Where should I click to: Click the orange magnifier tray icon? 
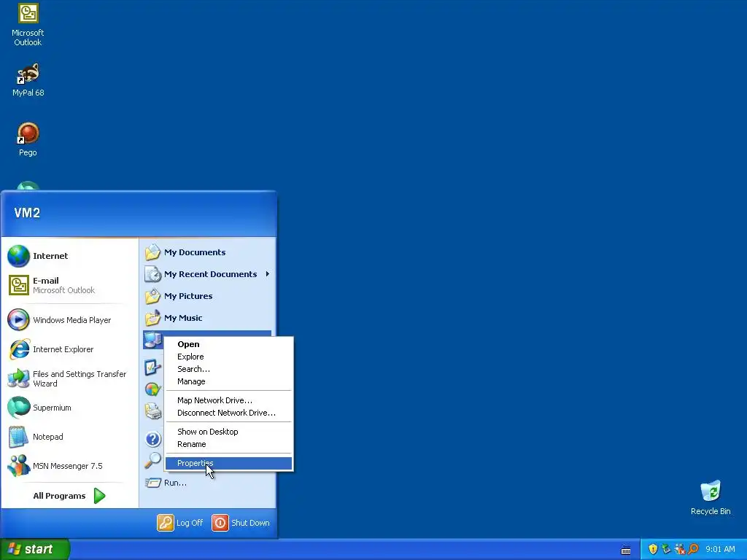point(693,549)
